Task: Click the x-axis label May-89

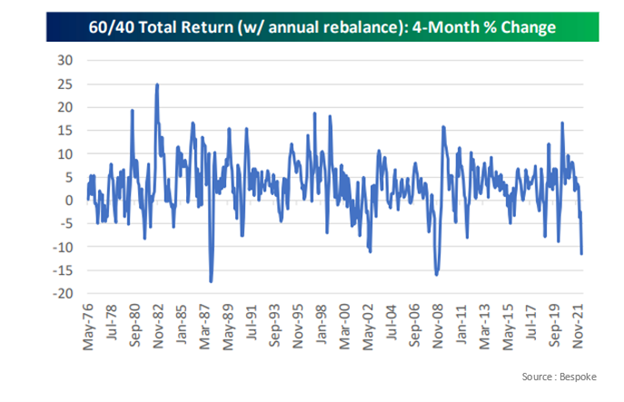Action: 228,327
